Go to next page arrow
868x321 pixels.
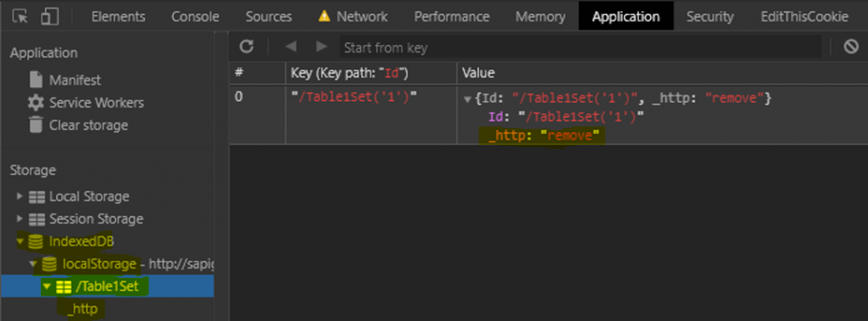pos(321,47)
